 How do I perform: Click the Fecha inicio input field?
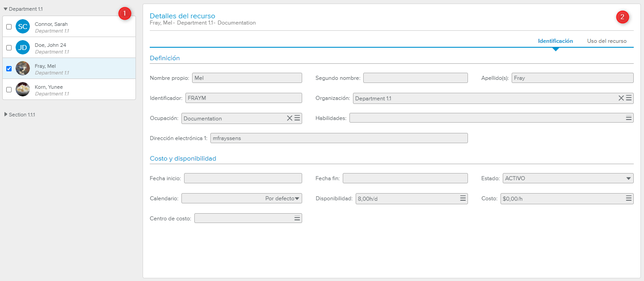(x=243, y=178)
